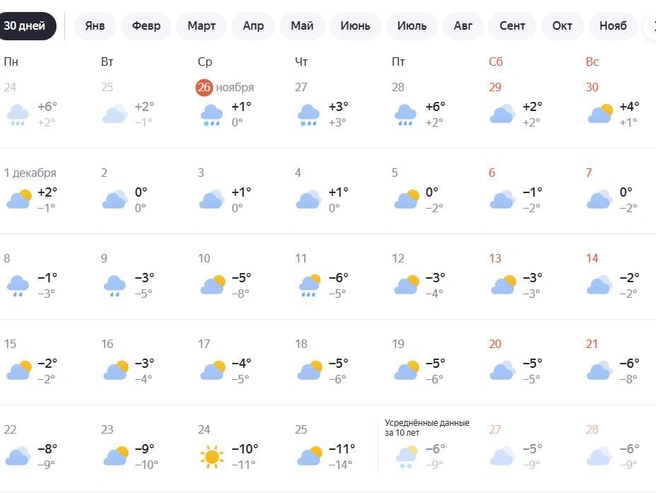Open the Сент month tab
The height and width of the screenshot is (493, 656).
(513, 26)
